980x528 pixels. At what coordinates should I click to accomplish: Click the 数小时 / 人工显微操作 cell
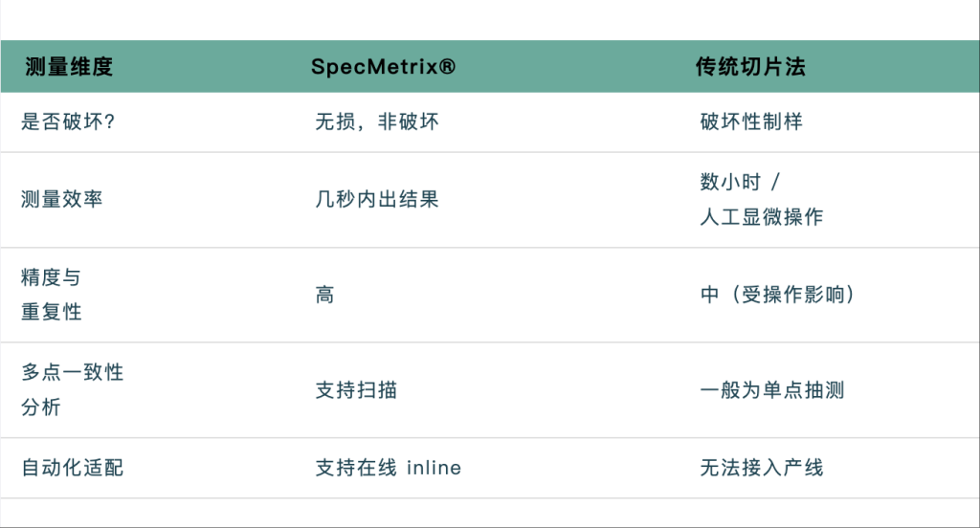point(761,199)
